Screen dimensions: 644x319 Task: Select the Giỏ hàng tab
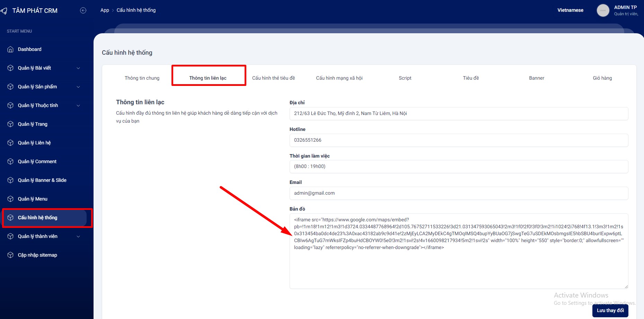(602, 78)
